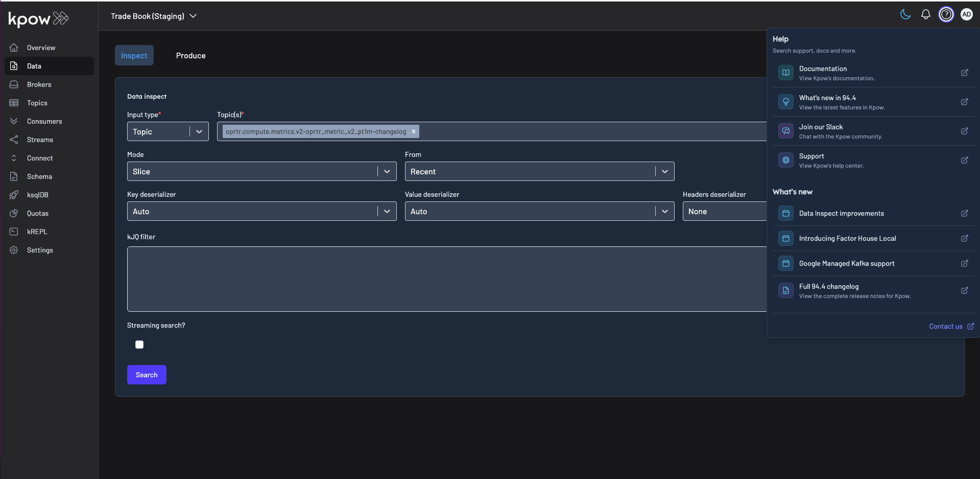Select the Inspect tab
The width and height of the screenshot is (980, 479).
pos(134,55)
